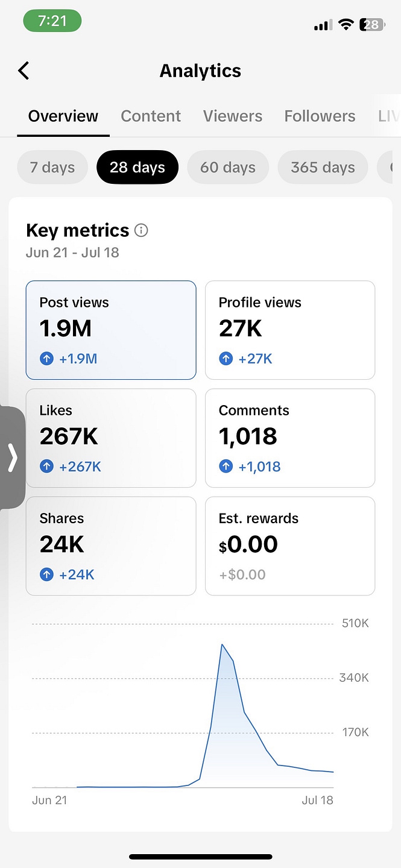Expand the gray side panel arrow handle
Image resolution: width=401 pixels, height=868 pixels.
(x=12, y=458)
